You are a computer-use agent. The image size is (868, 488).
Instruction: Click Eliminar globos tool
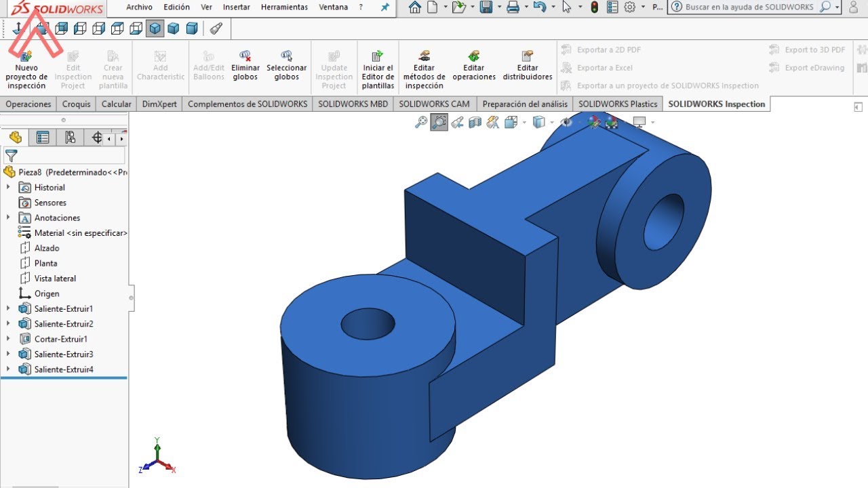[x=245, y=66]
